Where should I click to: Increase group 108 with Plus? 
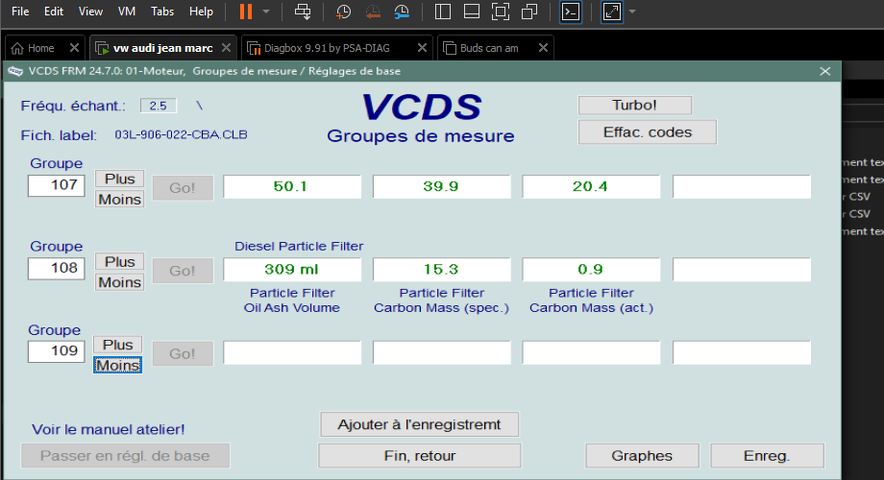point(120,262)
